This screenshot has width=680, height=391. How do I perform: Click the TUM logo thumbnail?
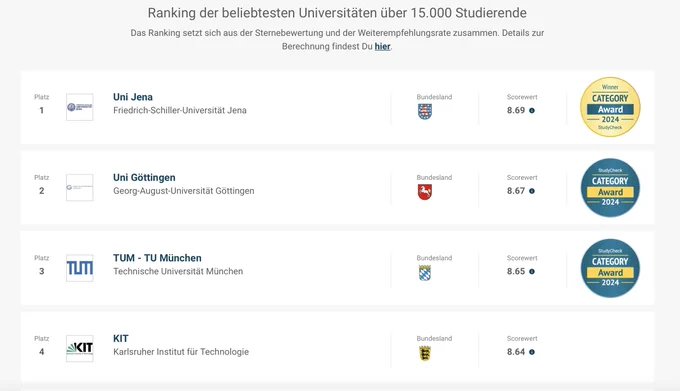tap(80, 268)
